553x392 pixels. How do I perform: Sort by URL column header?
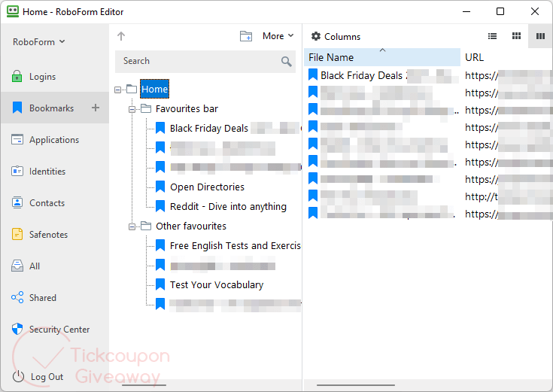pyautogui.click(x=474, y=57)
